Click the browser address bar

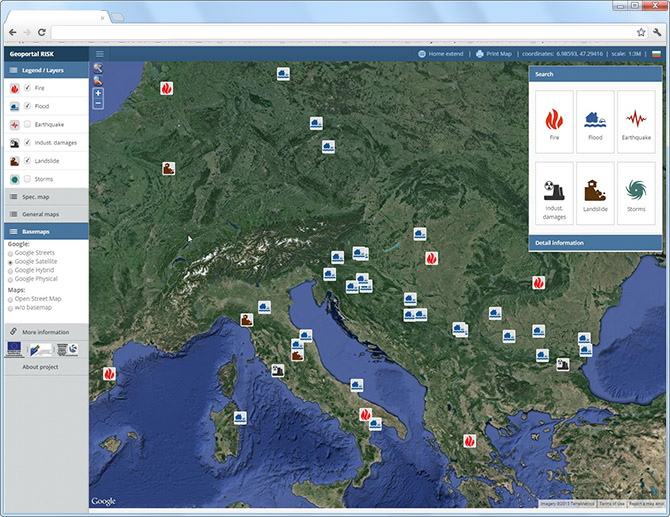[x=344, y=32]
